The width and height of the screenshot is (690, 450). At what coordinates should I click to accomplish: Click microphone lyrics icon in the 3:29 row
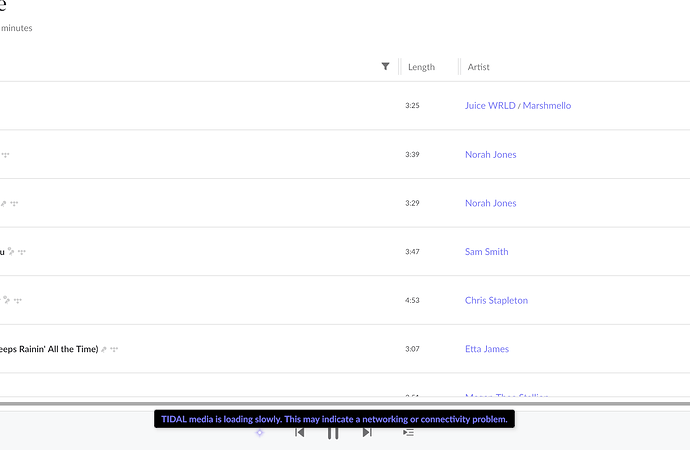click(4, 204)
